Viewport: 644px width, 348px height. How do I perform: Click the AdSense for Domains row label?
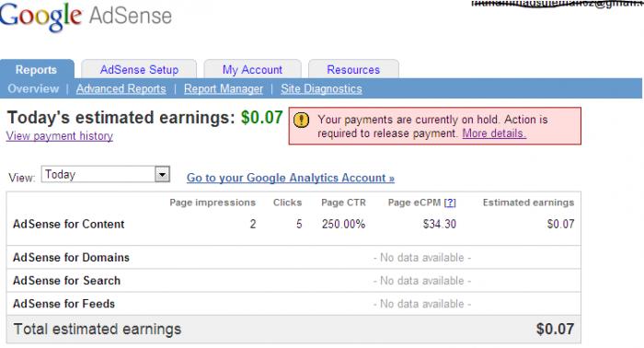coord(71,258)
